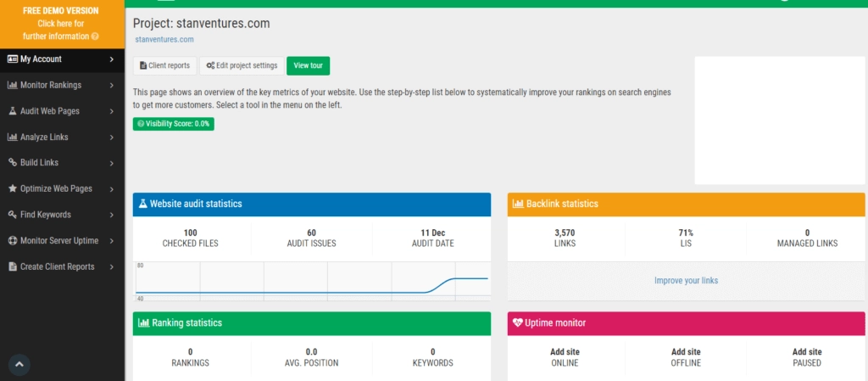Click the My Account card icon
The height and width of the screenshot is (381, 868).
coord(13,59)
